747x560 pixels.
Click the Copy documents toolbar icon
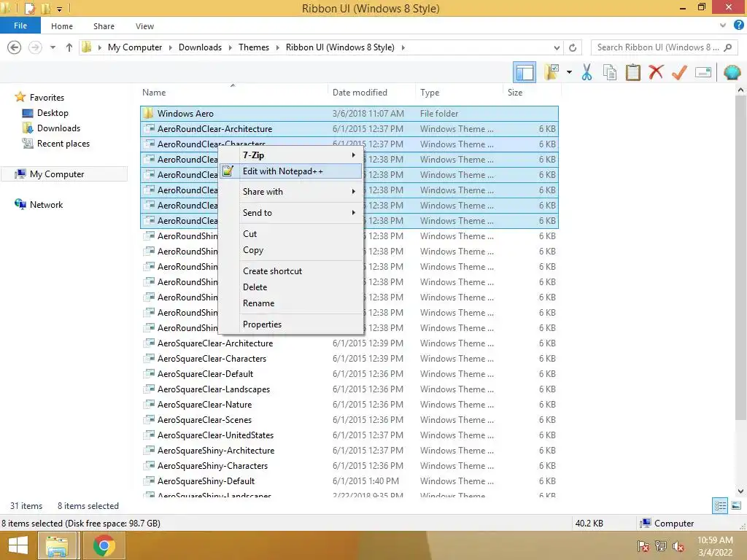tap(610, 72)
